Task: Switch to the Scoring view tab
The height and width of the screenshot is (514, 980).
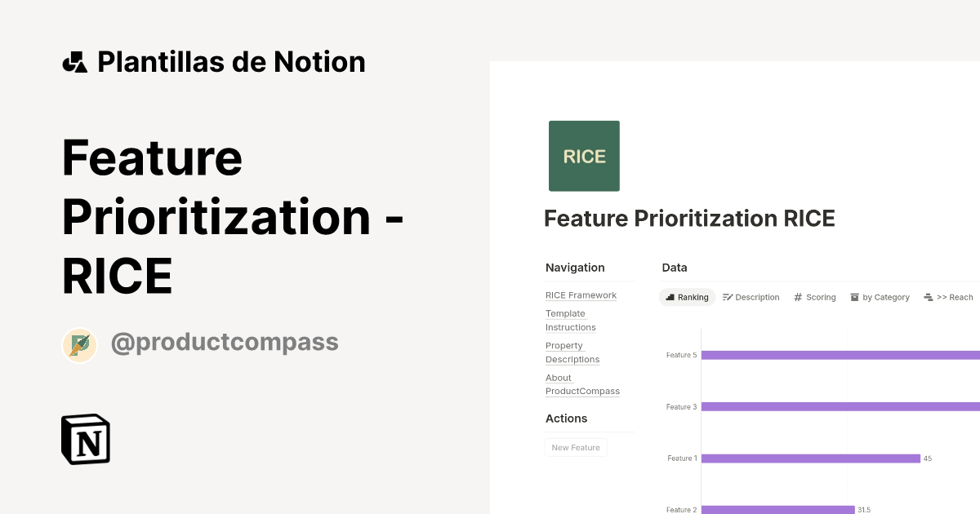Action: (819, 297)
